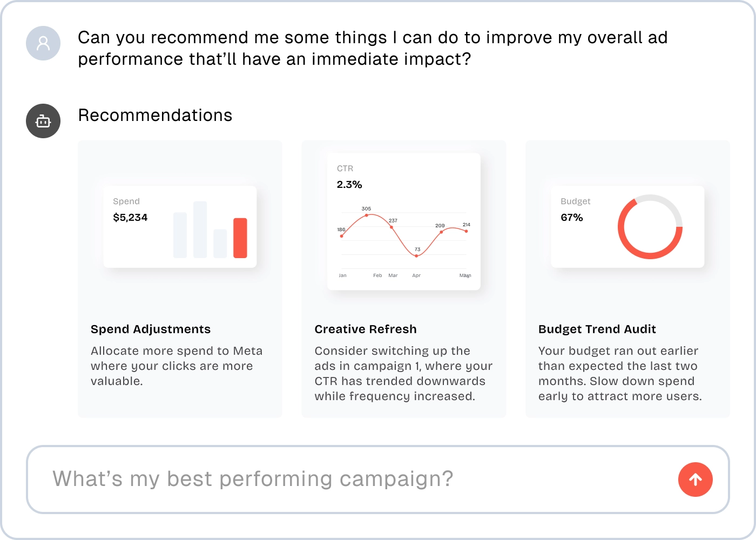Image resolution: width=756 pixels, height=540 pixels.
Task: Select the 186 January data point
Action: pyautogui.click(x=341, y=236)
